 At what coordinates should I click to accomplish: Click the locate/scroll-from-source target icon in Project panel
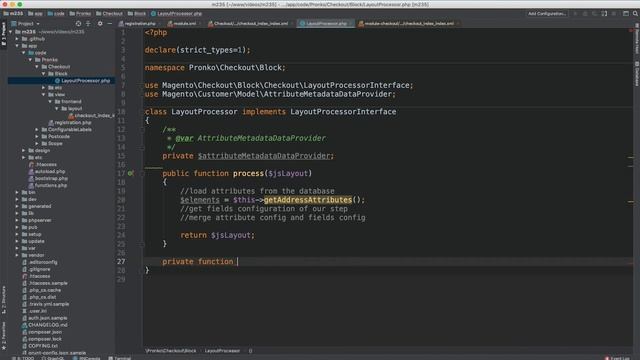click(x=78, y=24)
